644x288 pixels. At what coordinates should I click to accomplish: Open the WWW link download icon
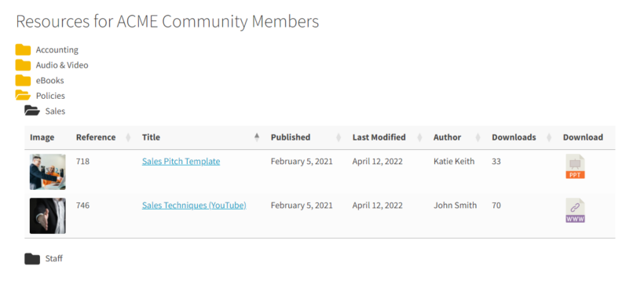[x=575, y=210]
